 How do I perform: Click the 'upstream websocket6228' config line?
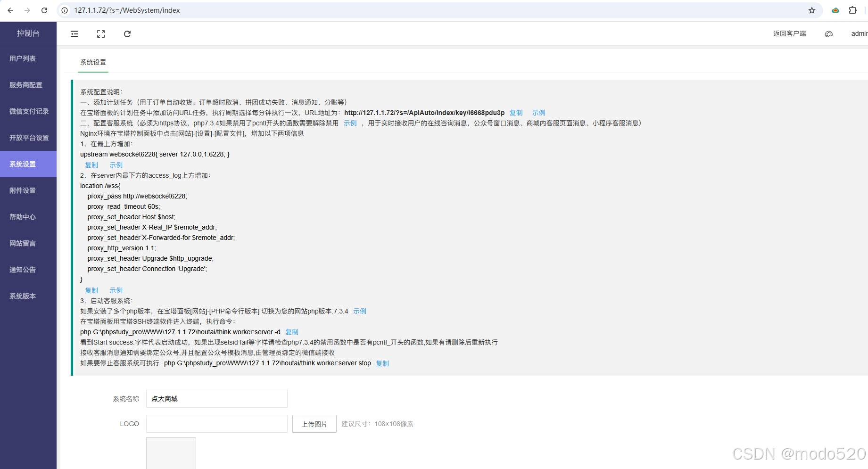tap(155, 154)
